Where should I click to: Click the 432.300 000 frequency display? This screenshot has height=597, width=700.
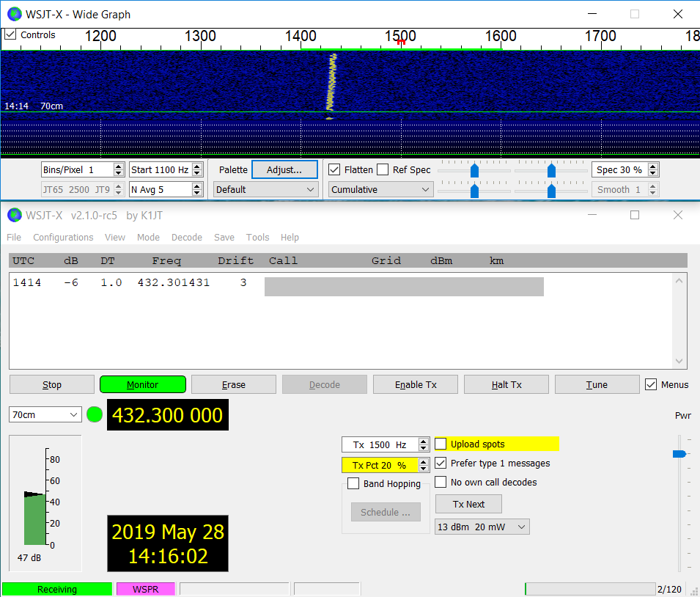(167, 415)
